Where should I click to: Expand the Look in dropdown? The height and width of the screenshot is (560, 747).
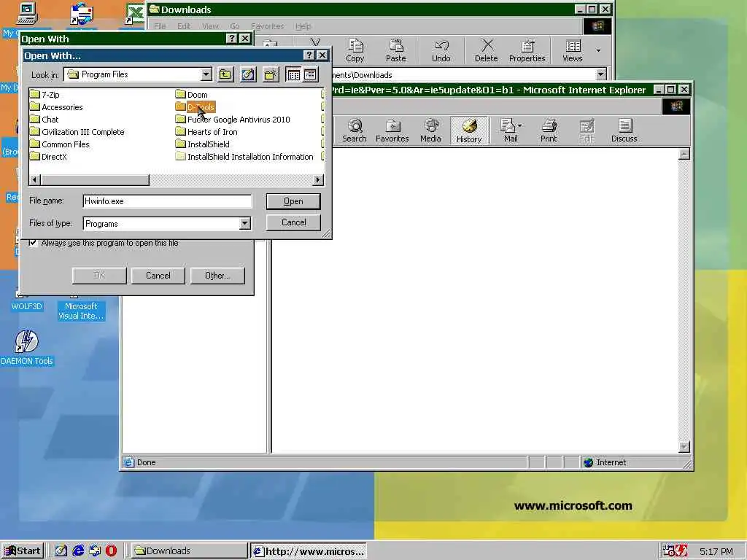pos(206,75)
